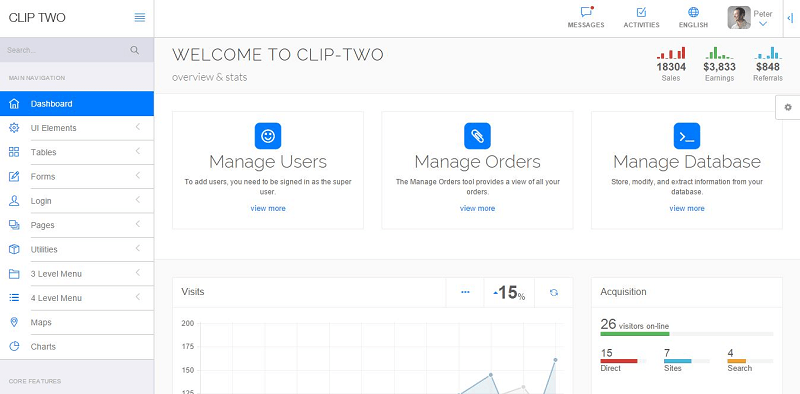Click the UI Elements gear icon
The width and height of the screenshot is (800, 394).
(x=14, y=128)
